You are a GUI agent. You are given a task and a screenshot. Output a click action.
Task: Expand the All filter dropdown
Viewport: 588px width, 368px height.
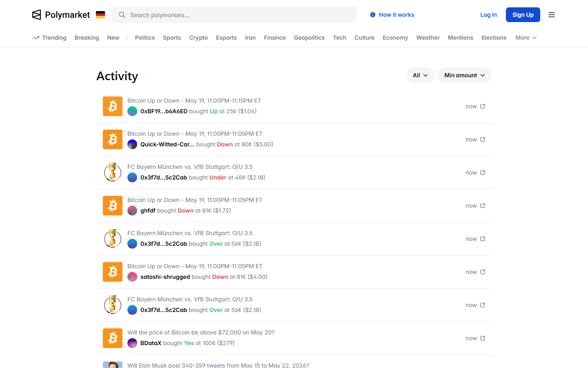click(420, 75)
